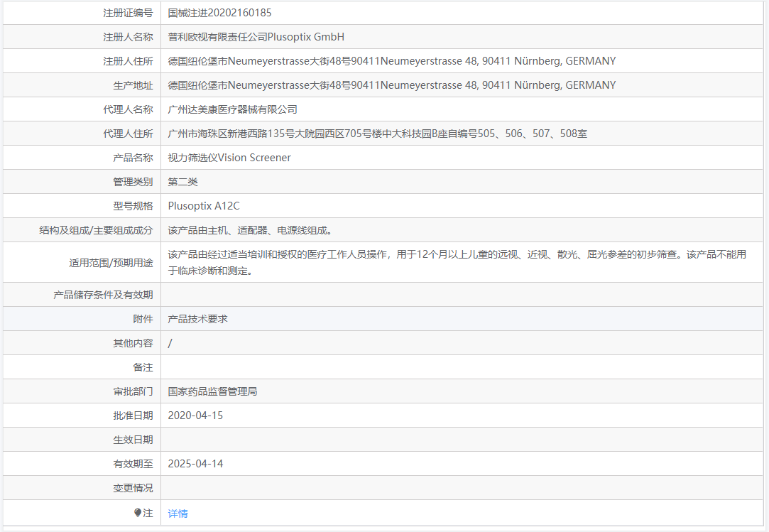This screenshot has height=532, width=769.
Task: Click the intended use description paragraph
Action: (x=457, y=262)
